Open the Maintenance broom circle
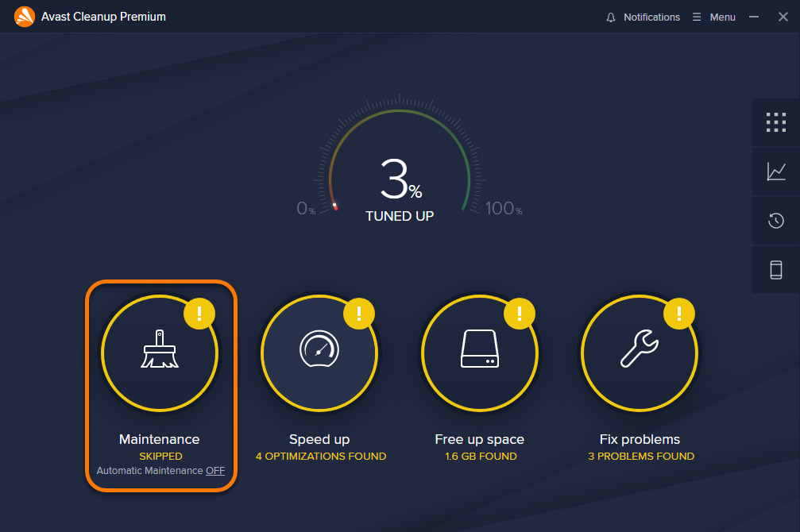 (160, 353)
